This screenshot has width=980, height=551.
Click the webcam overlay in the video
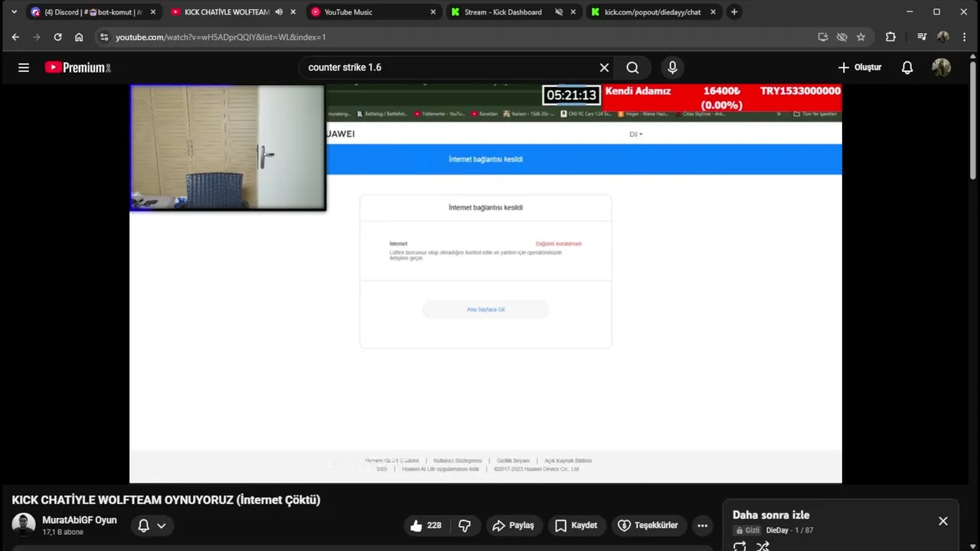[228, 148]
